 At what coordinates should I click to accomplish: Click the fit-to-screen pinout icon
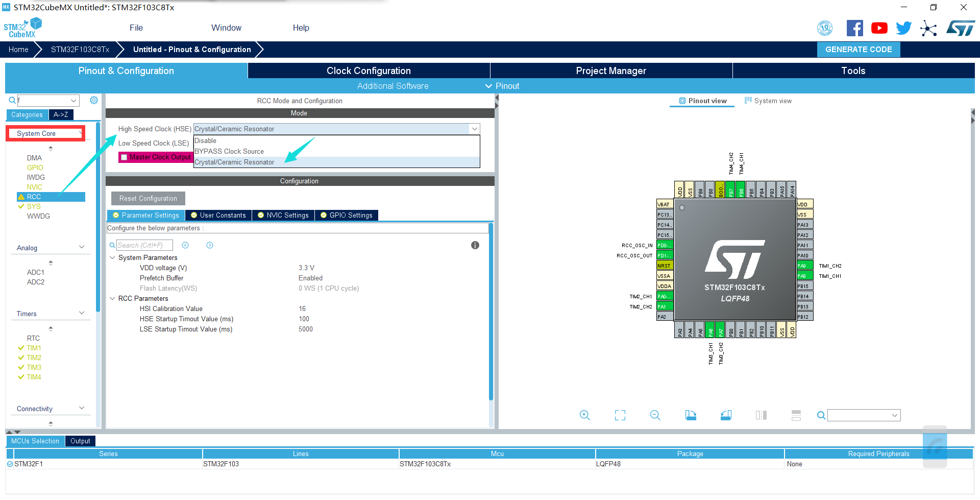620,415
